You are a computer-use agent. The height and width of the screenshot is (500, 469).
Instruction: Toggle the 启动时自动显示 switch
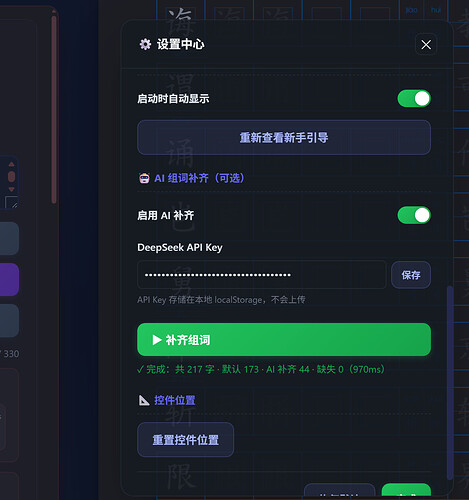point(414,98)
